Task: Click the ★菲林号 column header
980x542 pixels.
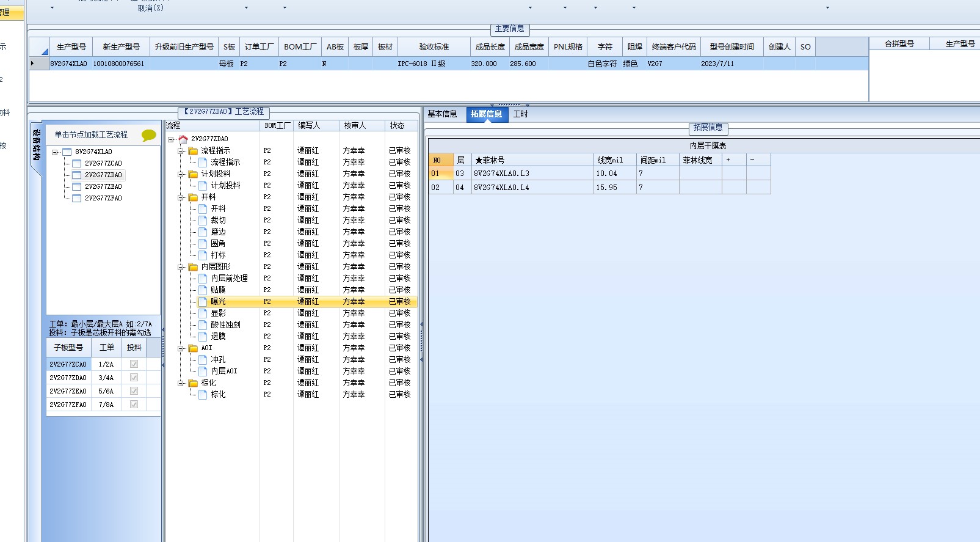Action: point(532,160)
